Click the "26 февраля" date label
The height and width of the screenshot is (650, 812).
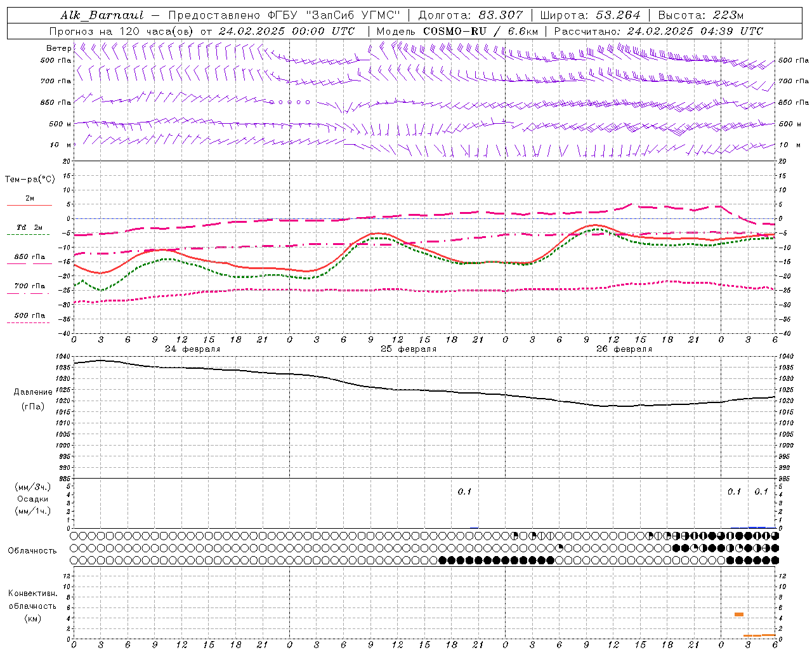click(x=624, y=349)
